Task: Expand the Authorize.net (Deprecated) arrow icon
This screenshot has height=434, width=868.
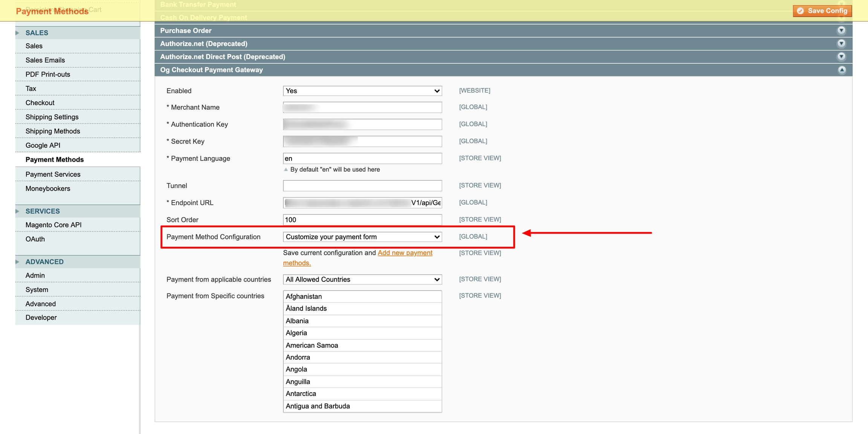Action: pyautogui.click(x=841, y=44)
